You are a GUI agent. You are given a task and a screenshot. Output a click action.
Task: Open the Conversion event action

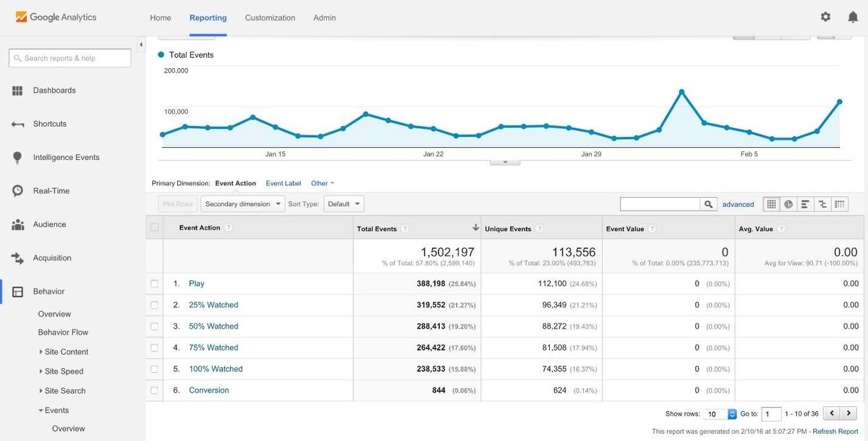(x=209, y=390)
